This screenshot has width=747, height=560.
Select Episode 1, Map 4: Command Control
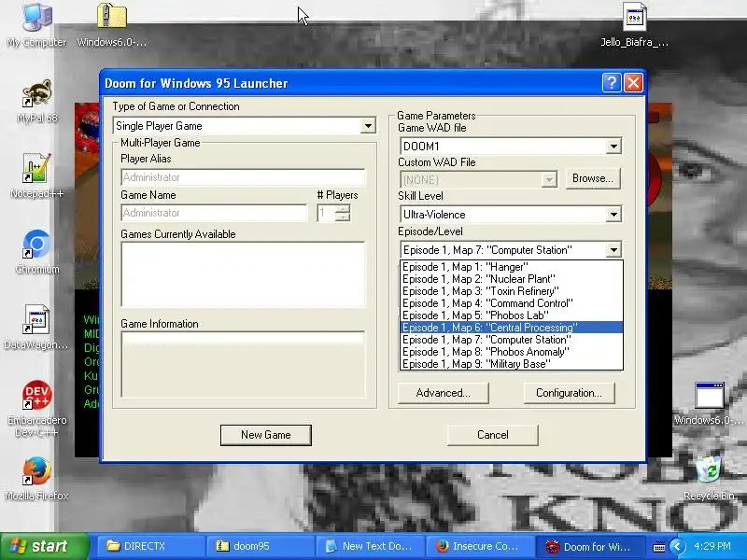(x=511, y=303)
